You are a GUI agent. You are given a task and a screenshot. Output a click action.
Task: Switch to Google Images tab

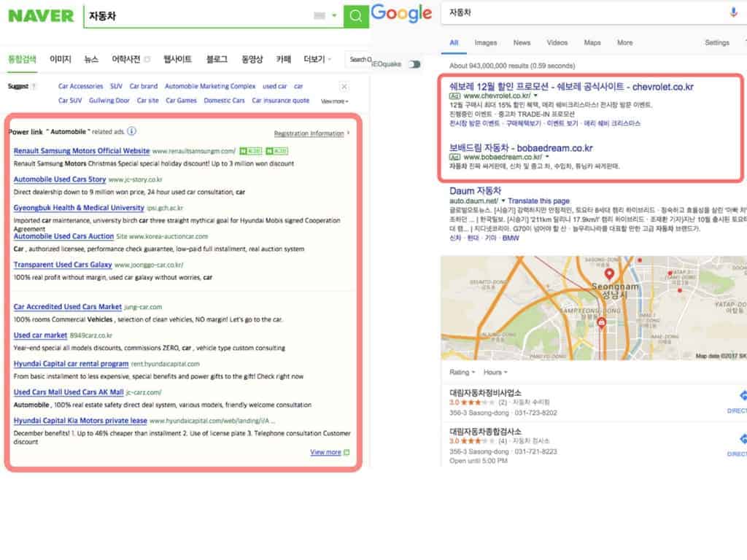tap(485, 43)
